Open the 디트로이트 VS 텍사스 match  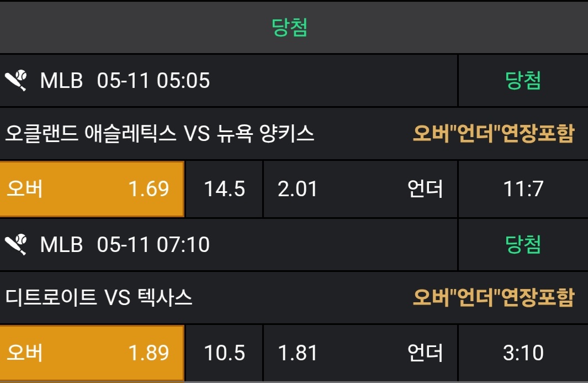click(x=99, y=298)
